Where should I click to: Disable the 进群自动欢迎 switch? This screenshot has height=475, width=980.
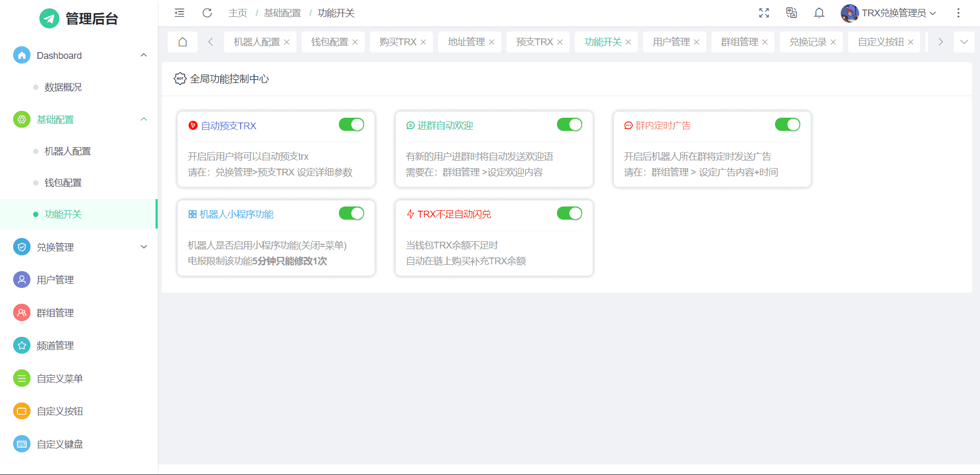coord(569,125)
